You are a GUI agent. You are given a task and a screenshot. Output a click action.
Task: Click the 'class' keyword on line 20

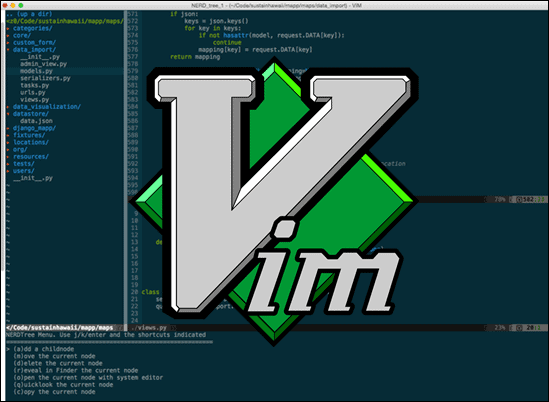[x=151, y=292]
